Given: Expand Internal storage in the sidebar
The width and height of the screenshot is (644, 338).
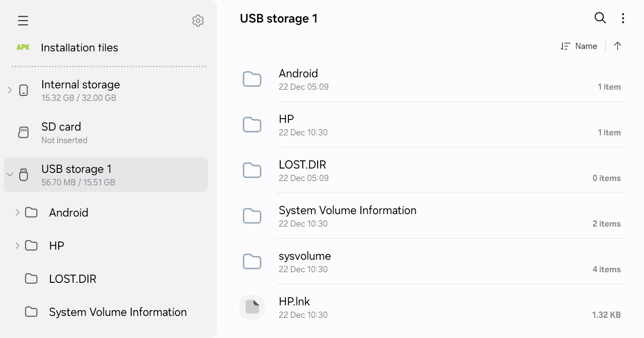Looking at the screenshot, I should pyautogui.click(x=10, y=90).
